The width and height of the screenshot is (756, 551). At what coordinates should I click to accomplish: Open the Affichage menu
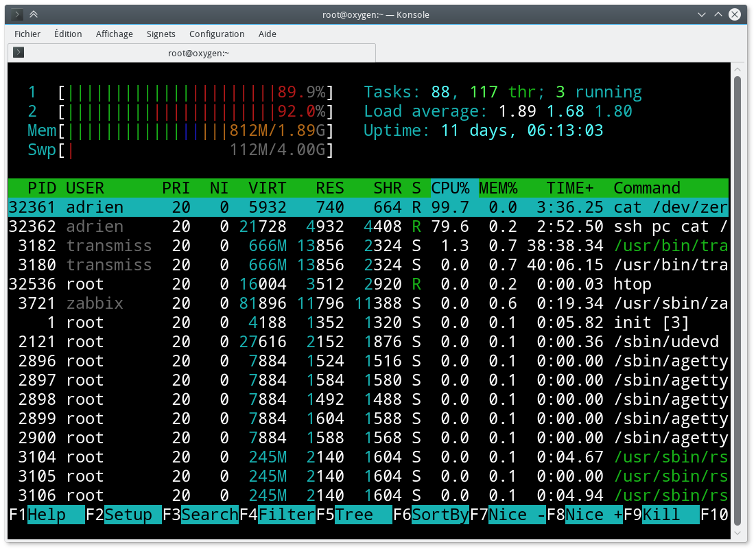115,34
